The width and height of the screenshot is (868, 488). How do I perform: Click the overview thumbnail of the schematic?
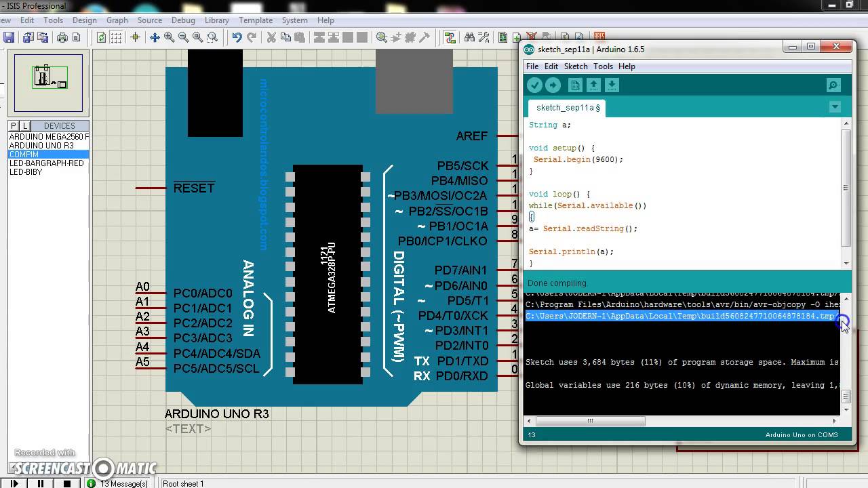tap(48, 83)
